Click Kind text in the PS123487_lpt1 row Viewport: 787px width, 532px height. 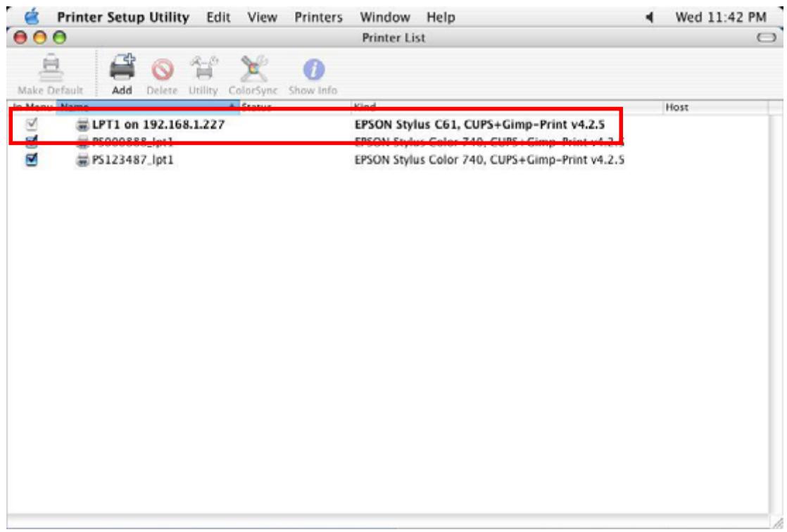pyautogui.click(x=489, y=160)
